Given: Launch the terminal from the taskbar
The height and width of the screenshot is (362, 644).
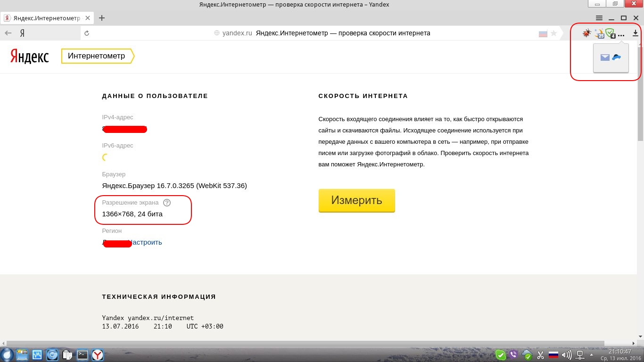Looking at the screenshot, I should [x=83, y=354].
